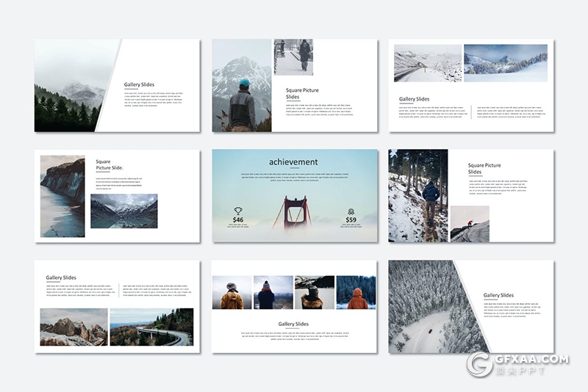
Task: Click the rocky mountain peaks photo
Action: [x=73, y=327]
